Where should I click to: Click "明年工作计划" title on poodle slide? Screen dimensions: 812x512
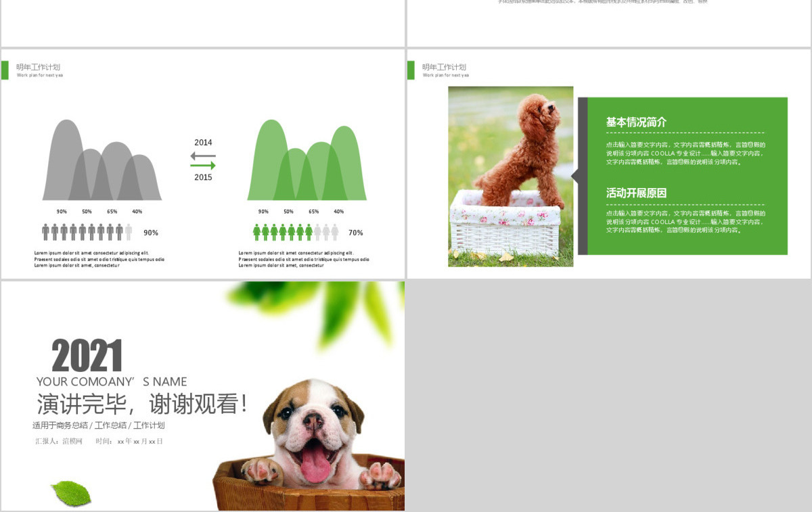445,67
